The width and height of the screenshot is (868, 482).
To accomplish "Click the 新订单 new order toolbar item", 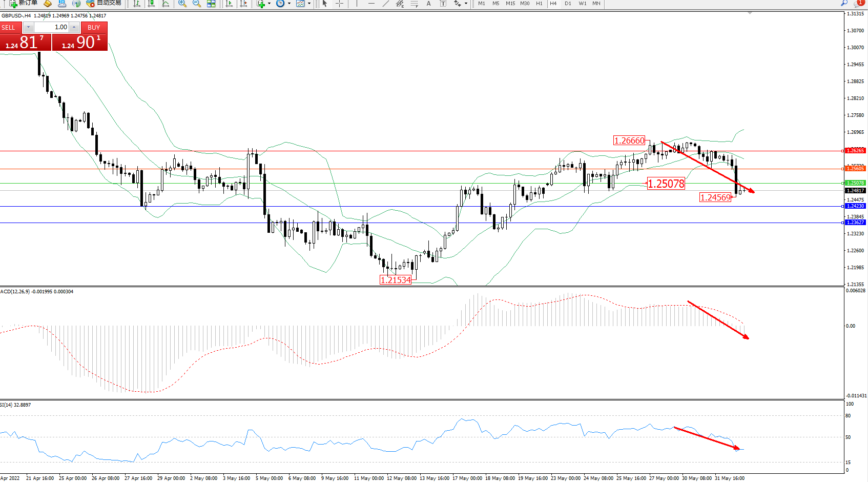I will click(x=24, y=3).
